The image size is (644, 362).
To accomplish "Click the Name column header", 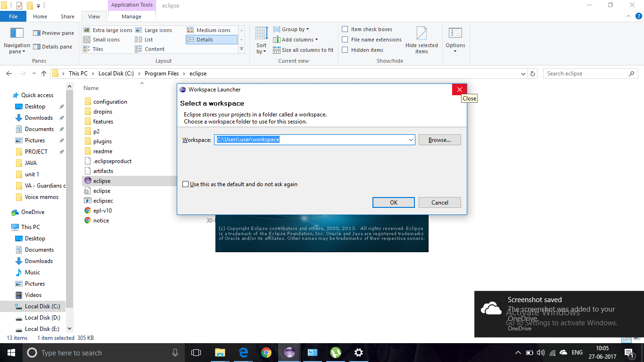I will (x=91, y=88).
